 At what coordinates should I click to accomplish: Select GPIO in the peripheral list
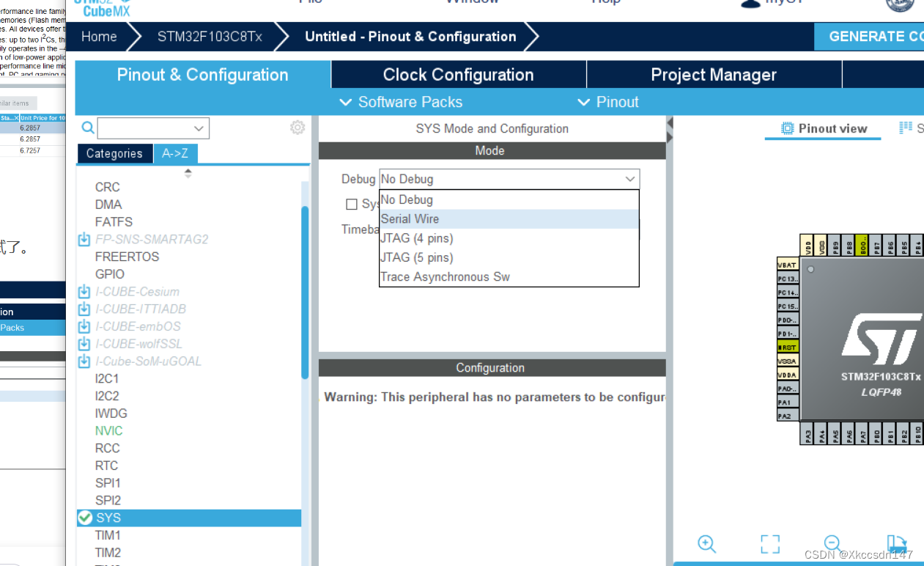[x=109, y=274]
